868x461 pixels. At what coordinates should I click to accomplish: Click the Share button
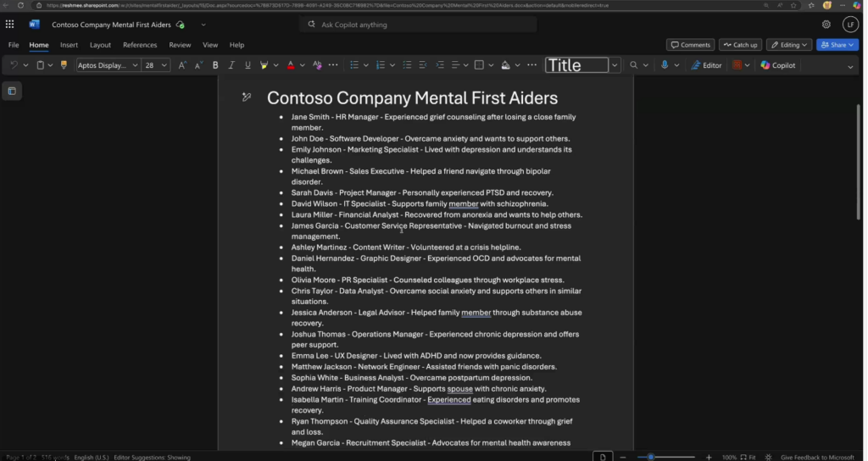click(x=837, y=45)
